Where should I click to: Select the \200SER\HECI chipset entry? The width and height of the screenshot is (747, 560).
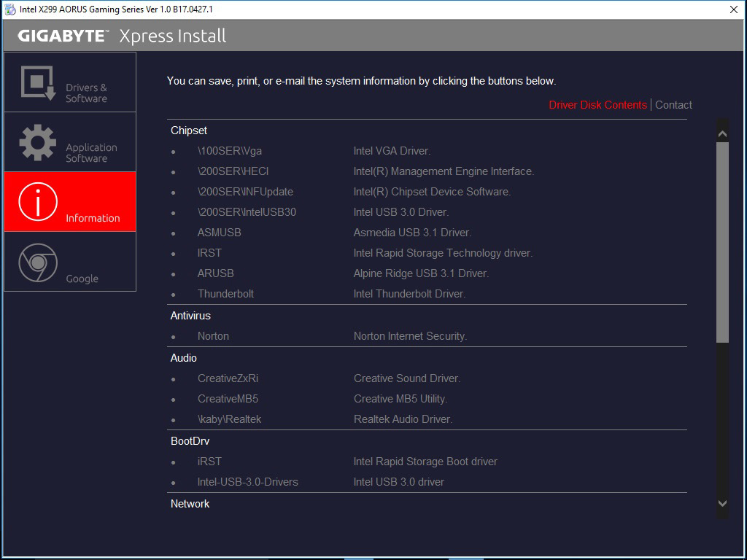[233, 171]
